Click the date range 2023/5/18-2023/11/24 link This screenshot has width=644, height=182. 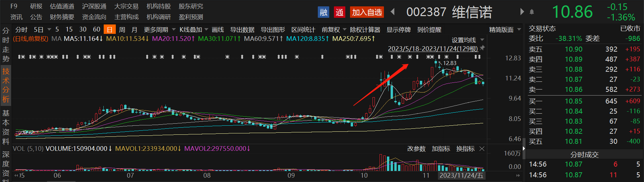point(433,49)
